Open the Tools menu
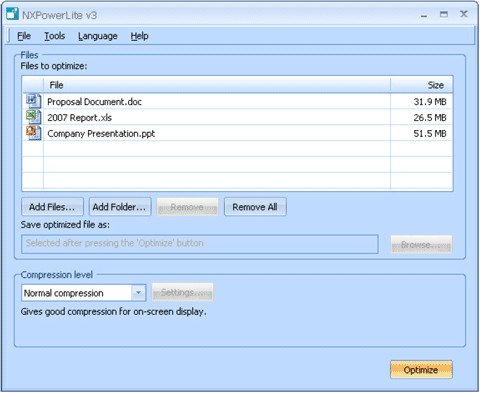 click(55, 36)
